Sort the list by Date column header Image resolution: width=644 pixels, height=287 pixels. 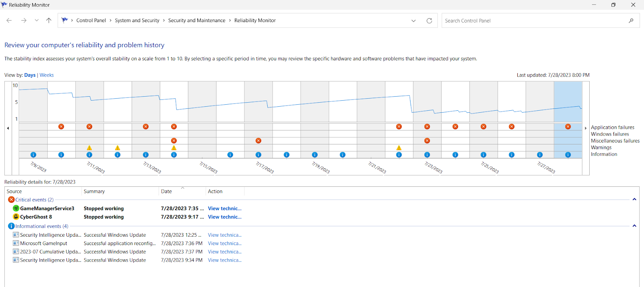coord(167,192)
